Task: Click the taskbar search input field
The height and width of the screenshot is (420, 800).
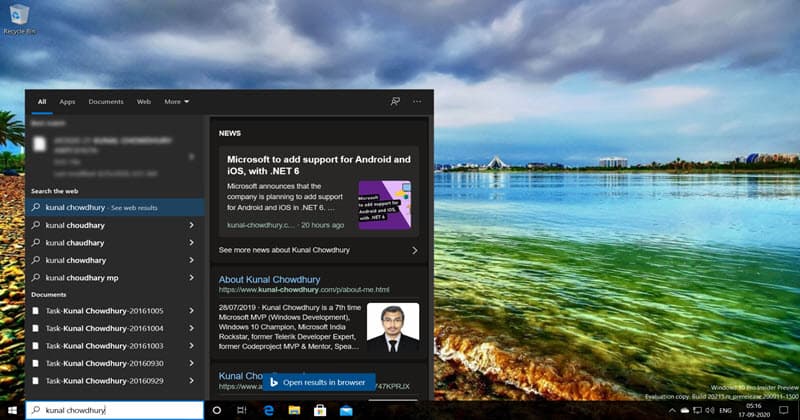Action: [x=115, y=410]
